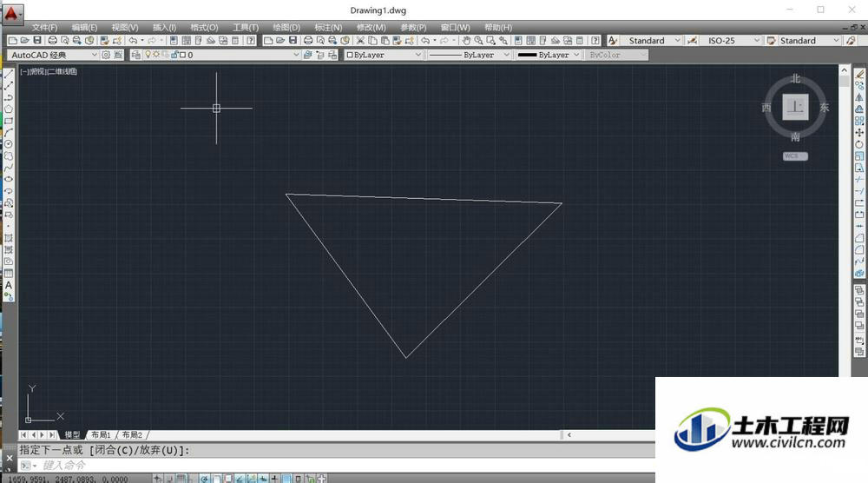Viewport: 868px width, 483px height.
Task: Switch to the 布局1 layout tab
Action: coord(101,435)
